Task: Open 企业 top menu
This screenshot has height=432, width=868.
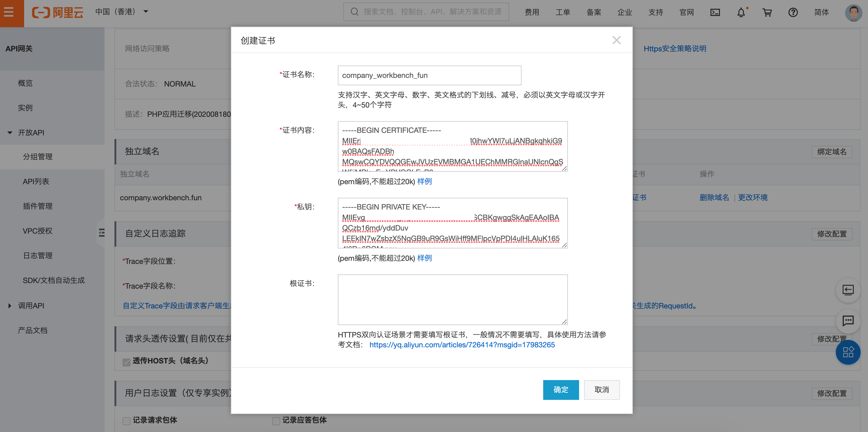Action: (625, 12)
